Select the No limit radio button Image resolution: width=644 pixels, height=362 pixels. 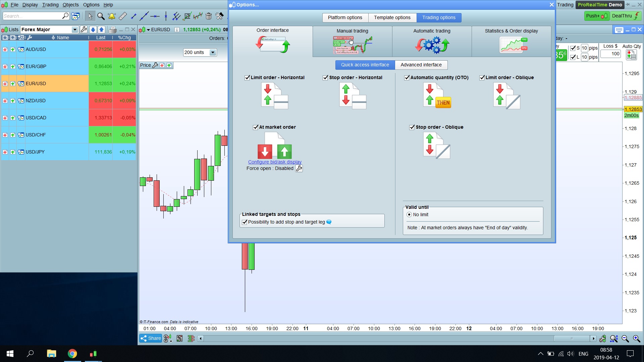409,215
